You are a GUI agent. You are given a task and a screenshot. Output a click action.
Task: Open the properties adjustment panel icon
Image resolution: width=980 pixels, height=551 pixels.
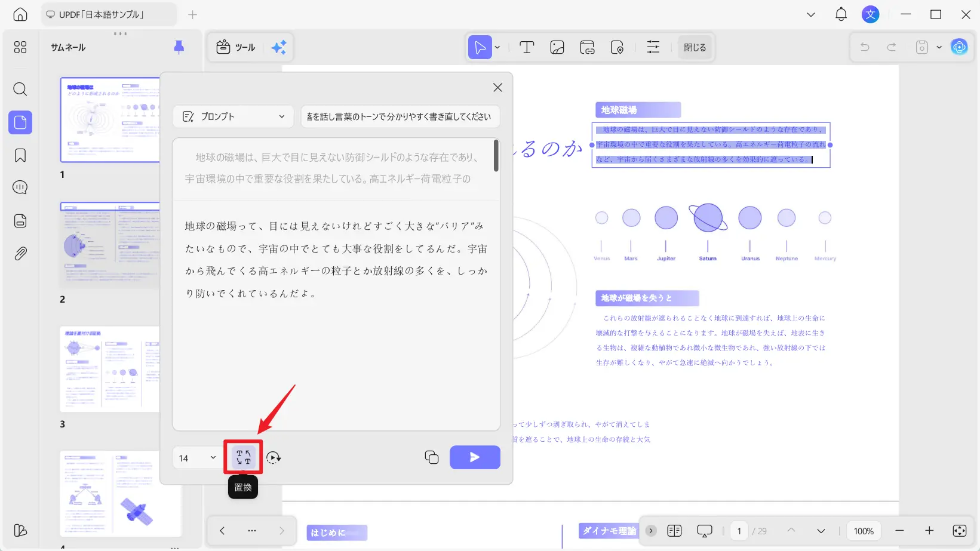pyautogui.click(x=653, y=47)
